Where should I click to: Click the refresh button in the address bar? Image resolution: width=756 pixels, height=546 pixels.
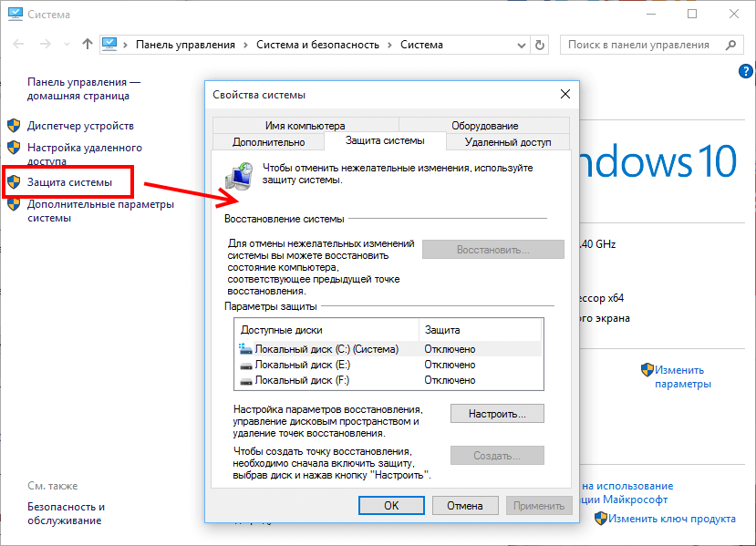[x=540, y=44]
